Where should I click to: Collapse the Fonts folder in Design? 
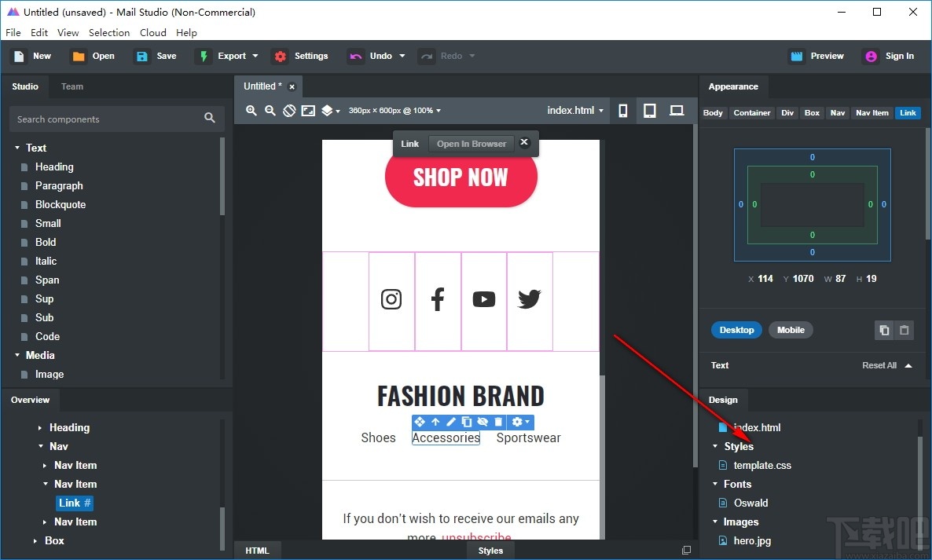715,484
